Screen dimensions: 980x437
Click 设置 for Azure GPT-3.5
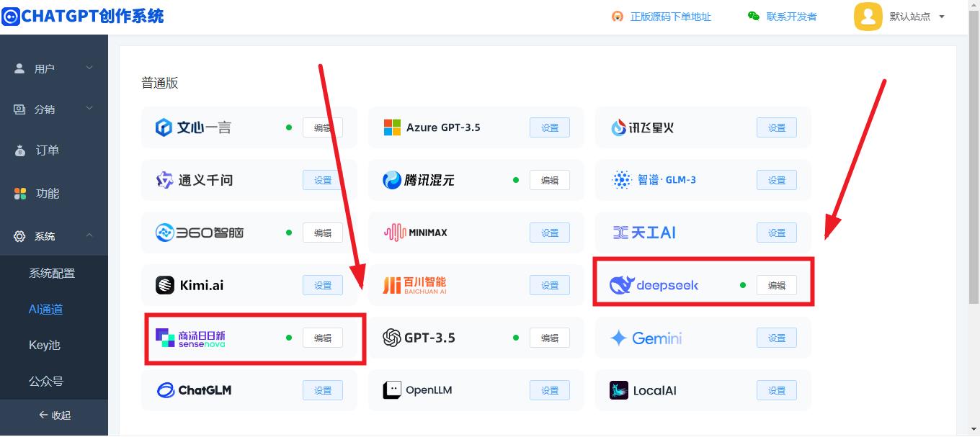550,127
